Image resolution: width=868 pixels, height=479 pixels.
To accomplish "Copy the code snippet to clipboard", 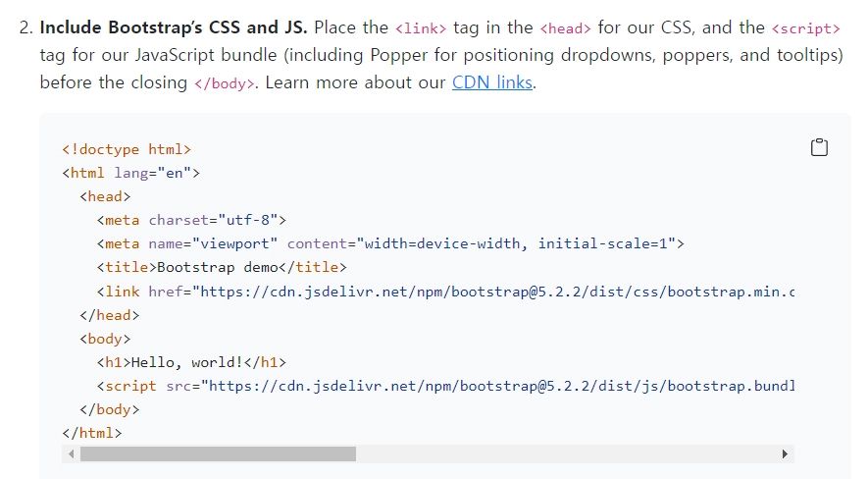I will (x=819, y=147).
